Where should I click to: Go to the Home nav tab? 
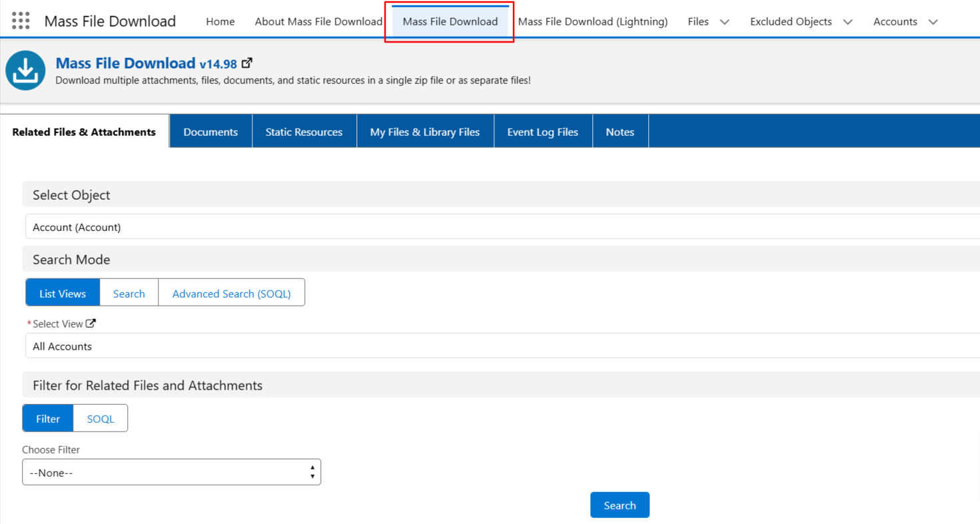[221, 21]
